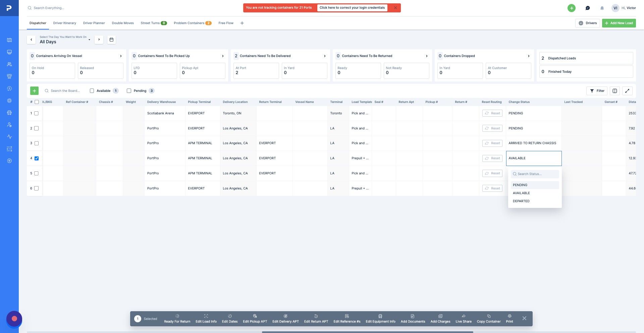Click the Search Status input field
The width and height of the screenshot is (644, 333).
pyautogui.click(x=535, y=174)
